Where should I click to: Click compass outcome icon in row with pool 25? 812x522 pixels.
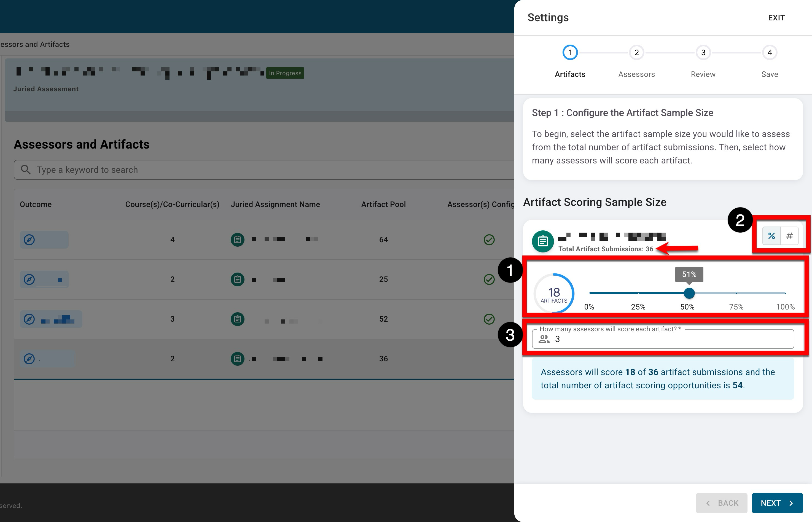click(x=29, y=280)
